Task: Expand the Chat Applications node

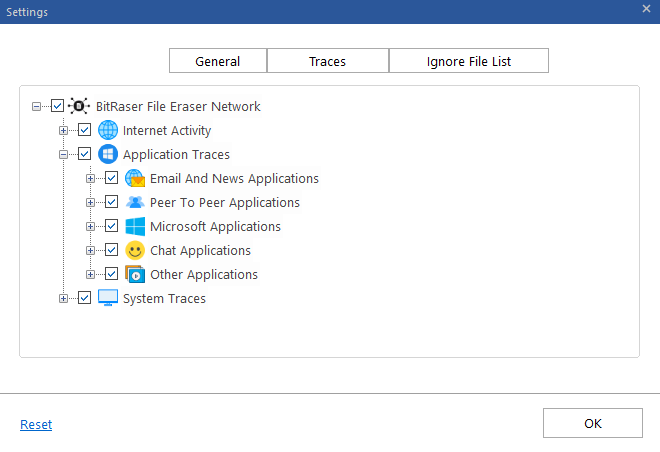Action: point(90,250)
